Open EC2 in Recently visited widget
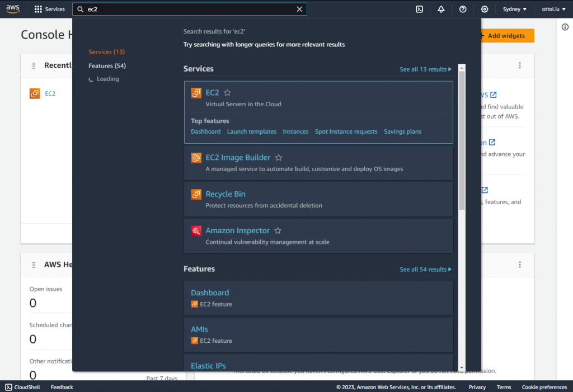This screenshot has height=392, width=573. tap(50, 93)
